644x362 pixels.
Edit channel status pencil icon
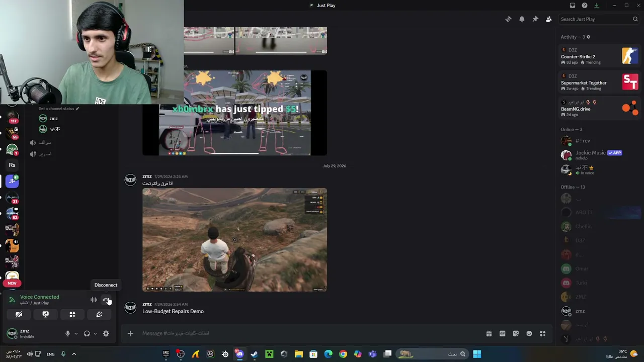tap(77, 109)
